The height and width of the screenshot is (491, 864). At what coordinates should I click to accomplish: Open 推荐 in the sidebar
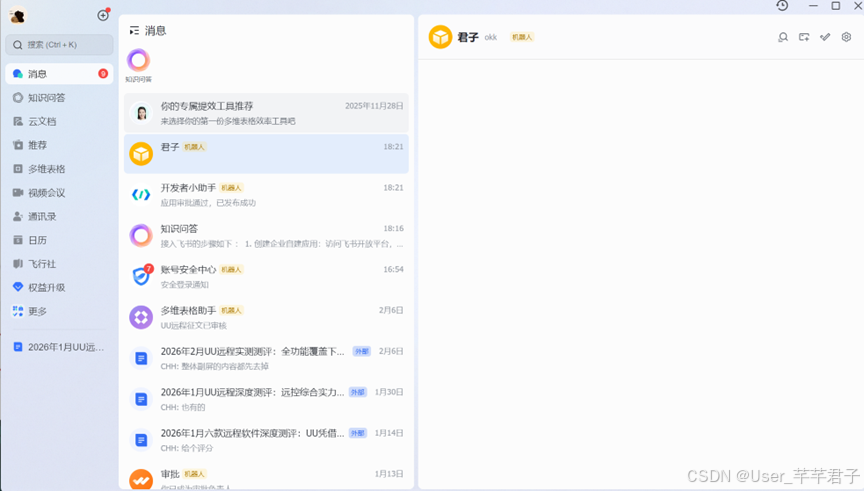60,145
